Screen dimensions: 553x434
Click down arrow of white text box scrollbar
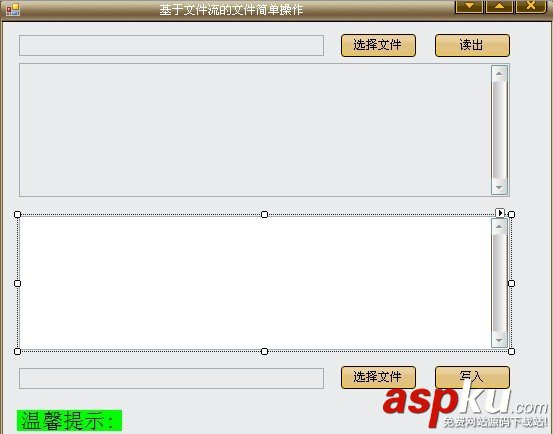point(499,340)
